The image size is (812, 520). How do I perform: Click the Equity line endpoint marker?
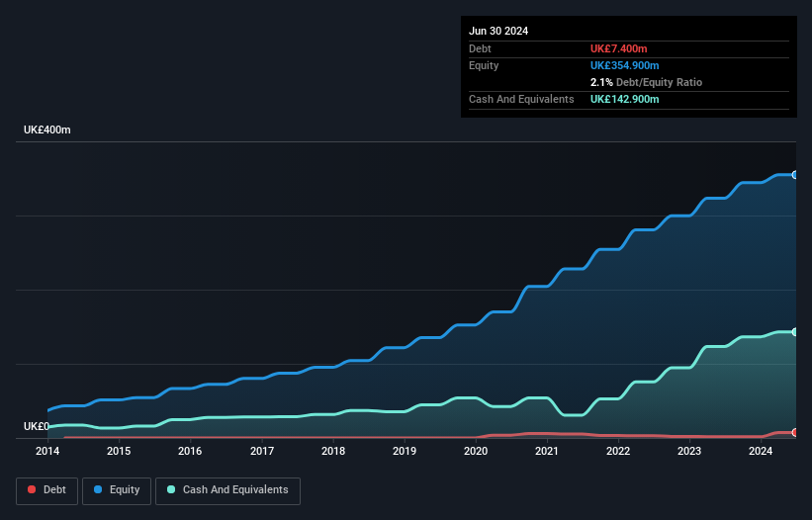coord(795,175)
